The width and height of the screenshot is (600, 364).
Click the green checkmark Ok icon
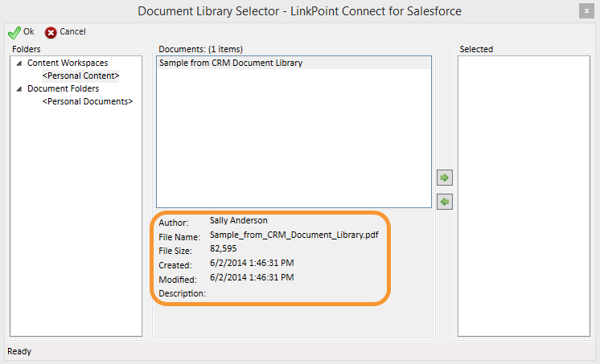tap(14, 33)
